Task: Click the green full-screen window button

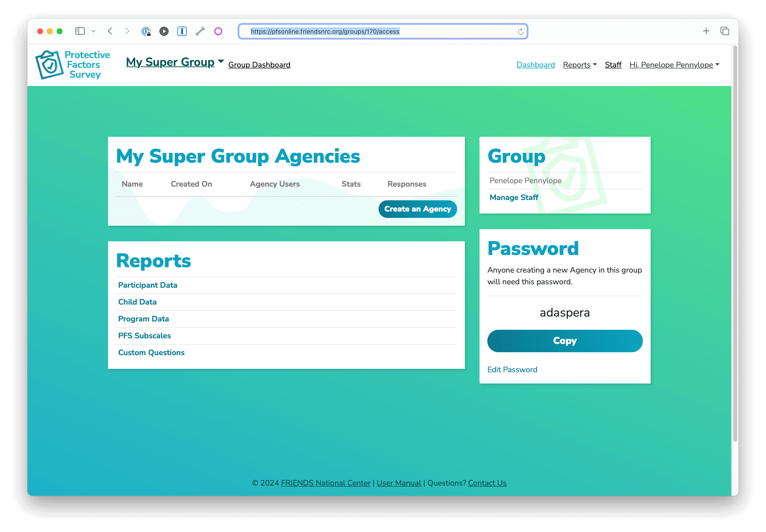Action: click(60, 31)
